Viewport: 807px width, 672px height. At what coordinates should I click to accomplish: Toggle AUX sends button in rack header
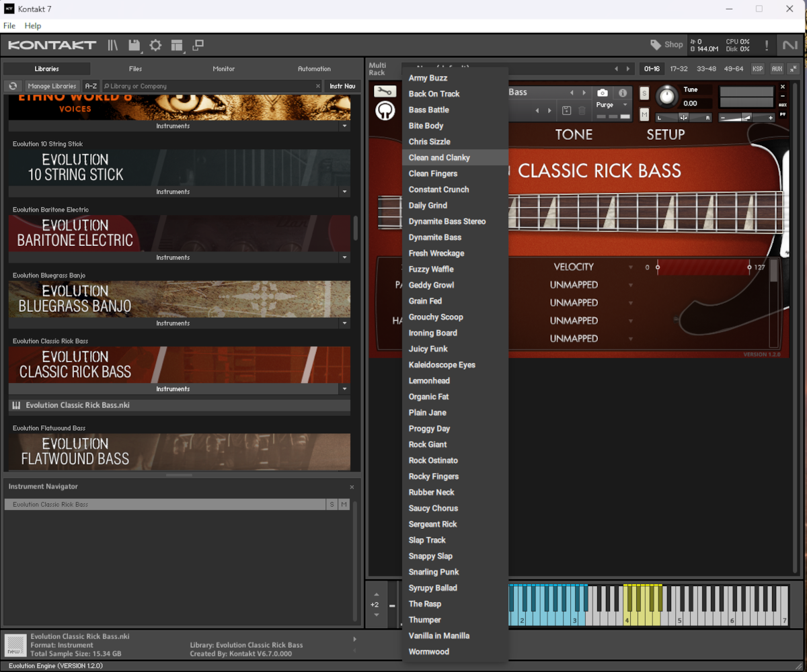coord(777,69)
